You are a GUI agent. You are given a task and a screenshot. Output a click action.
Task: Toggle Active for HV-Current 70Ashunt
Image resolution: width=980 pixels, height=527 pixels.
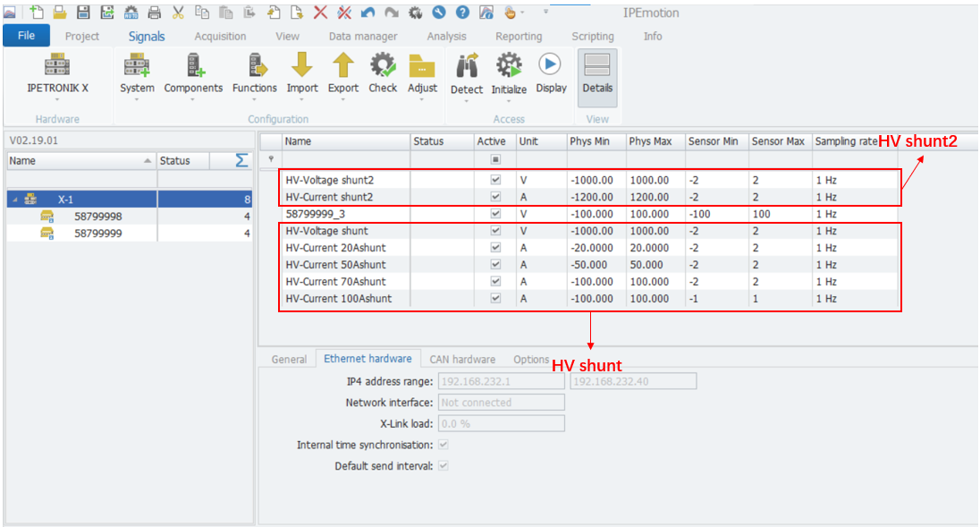click(495, 281)
